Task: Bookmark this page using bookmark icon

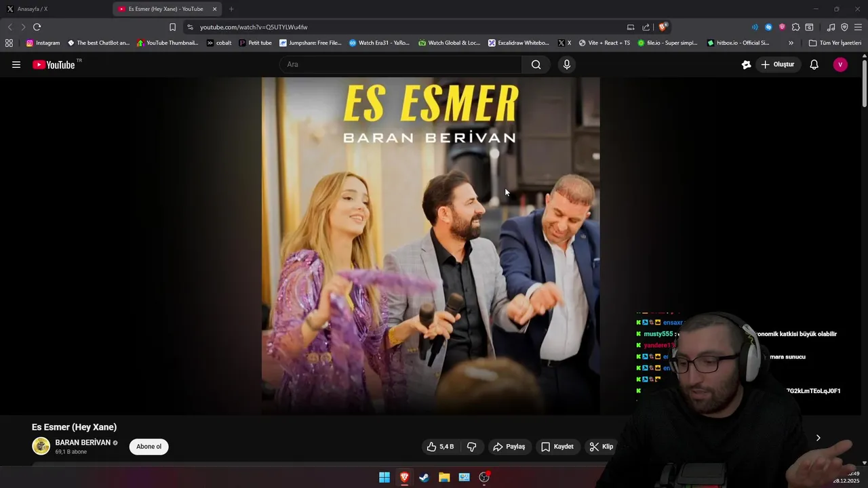Action: (172, 27)
